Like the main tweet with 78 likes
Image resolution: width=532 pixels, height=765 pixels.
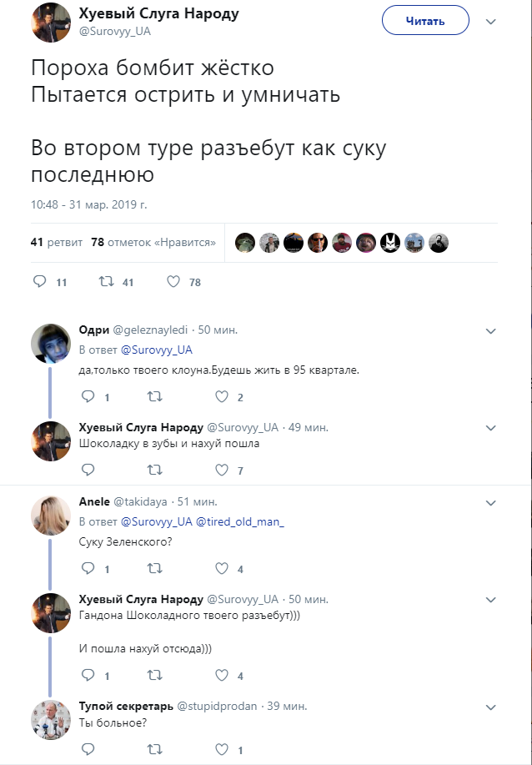[173, 282]
